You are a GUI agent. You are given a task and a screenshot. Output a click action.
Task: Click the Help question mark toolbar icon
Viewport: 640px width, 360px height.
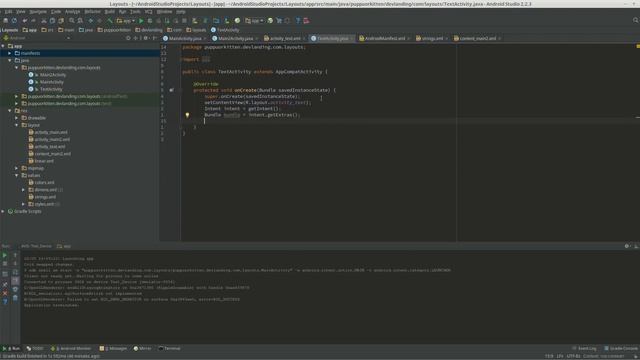pyautogui.click(x=298, y=20)
